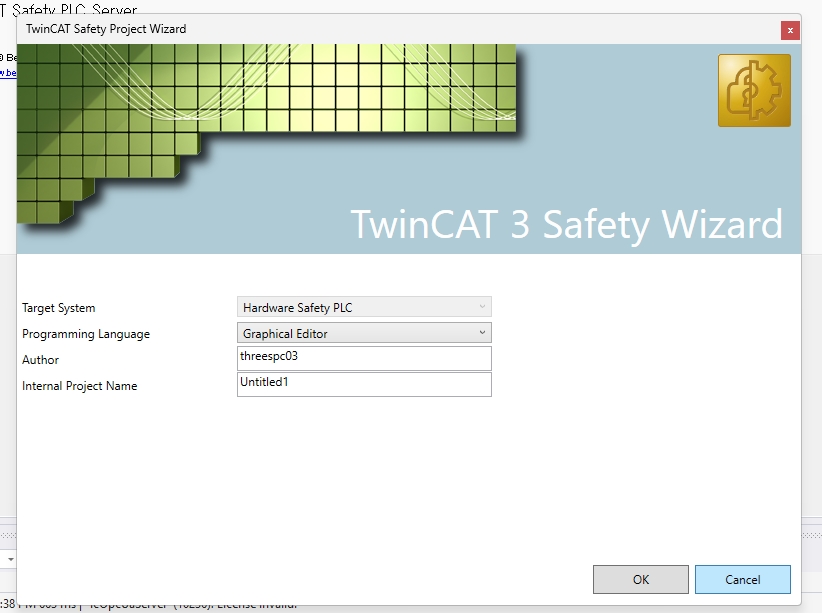
Task: Click the Internal Project Name field
Action: pos(364,384)
